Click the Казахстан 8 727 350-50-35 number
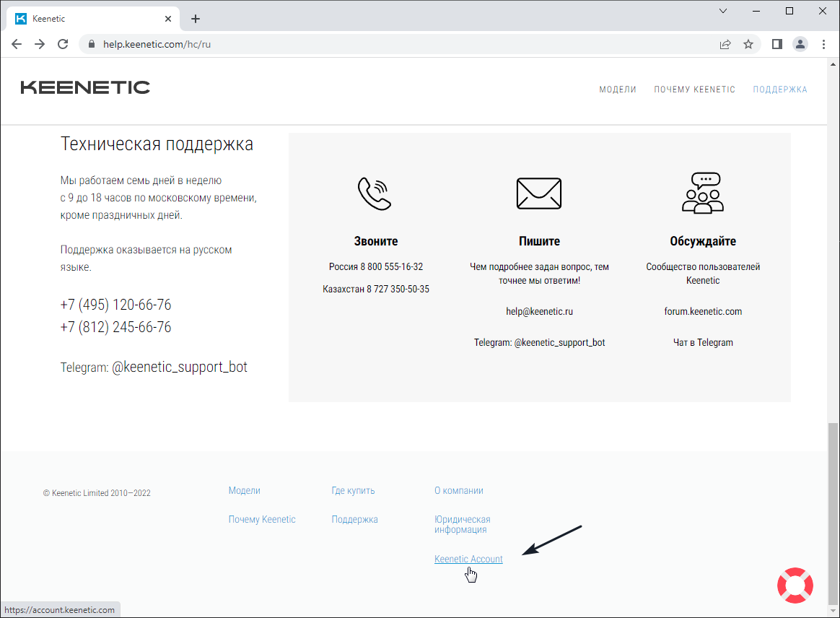The image size is (840, 618). point(375,289)
